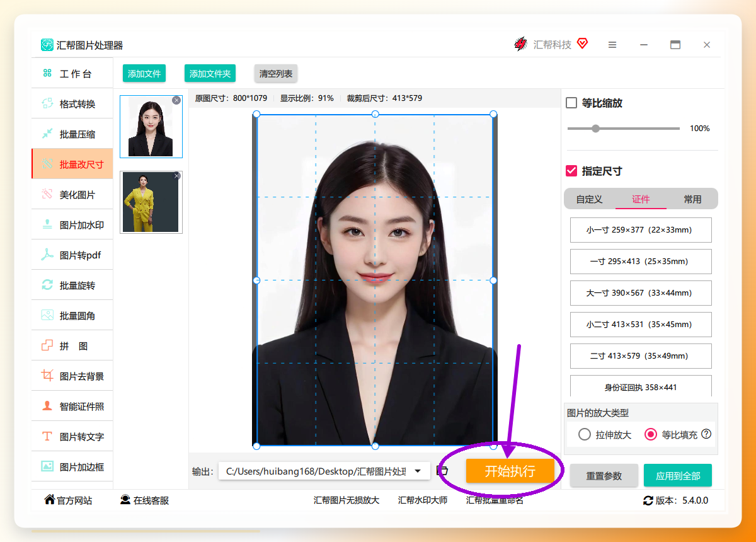
Task: Open the 图片加水印 watermark icon
Action: tap(47, 224)
